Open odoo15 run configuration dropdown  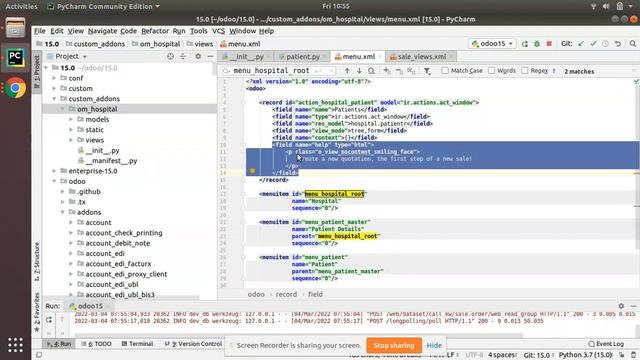tap(492, 44)
